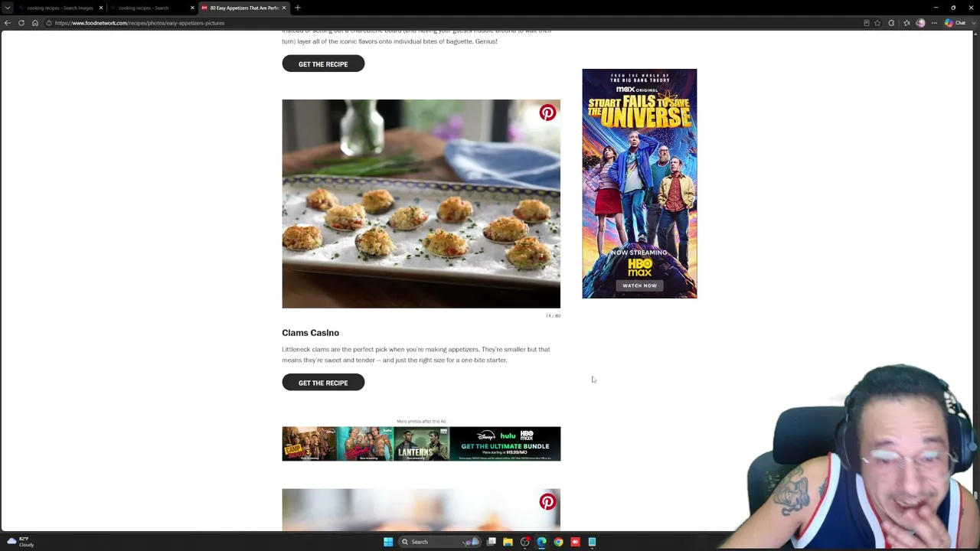View site security information lock icon

click(x=48, y=23)
